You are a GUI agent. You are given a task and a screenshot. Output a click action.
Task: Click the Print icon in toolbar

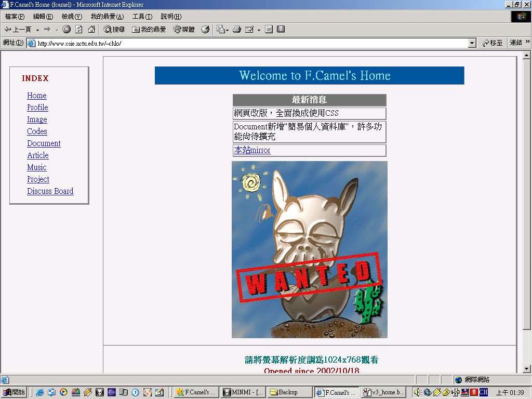tap(237, 30)
